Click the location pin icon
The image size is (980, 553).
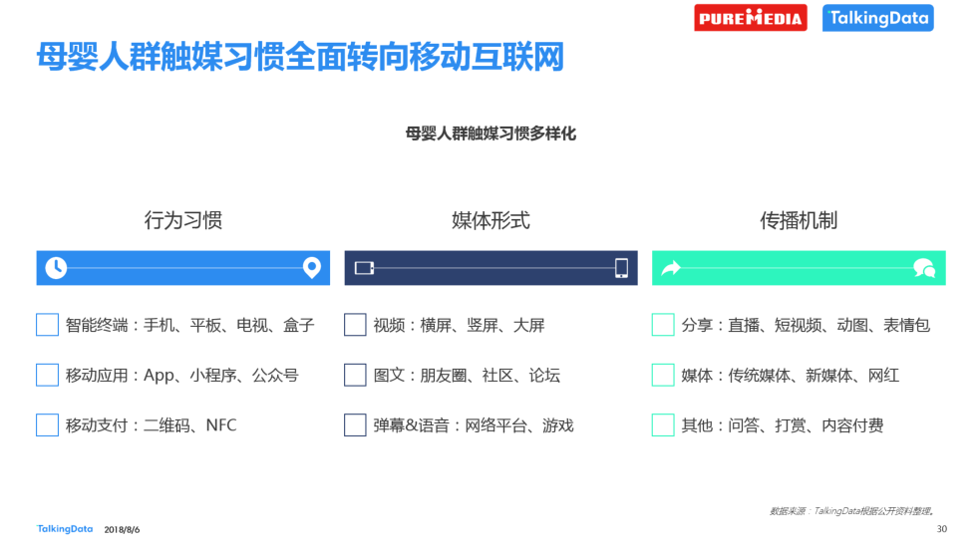pos(312,267)
